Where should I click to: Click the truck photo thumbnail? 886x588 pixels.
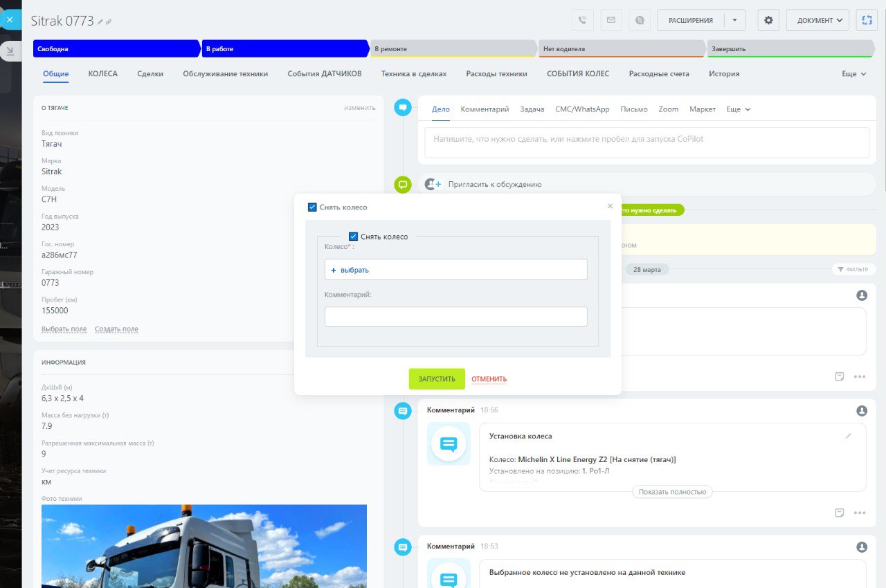click(x=204, y=546)
